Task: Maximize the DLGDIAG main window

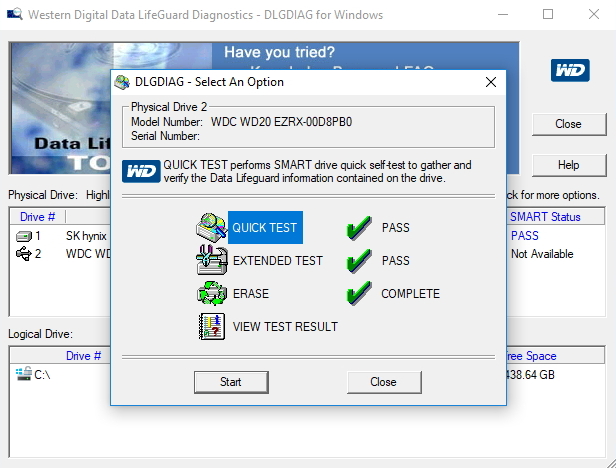Action: 548,15
